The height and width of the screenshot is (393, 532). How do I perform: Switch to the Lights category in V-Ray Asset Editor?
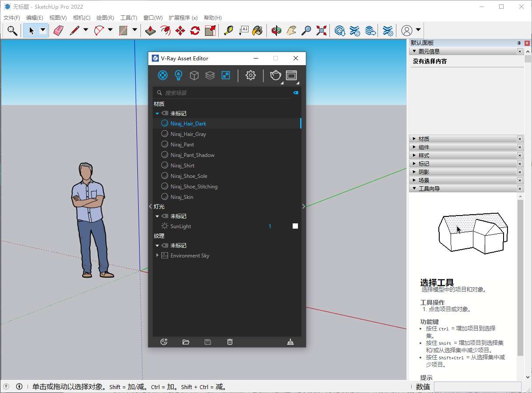click(x=178, y=75)
